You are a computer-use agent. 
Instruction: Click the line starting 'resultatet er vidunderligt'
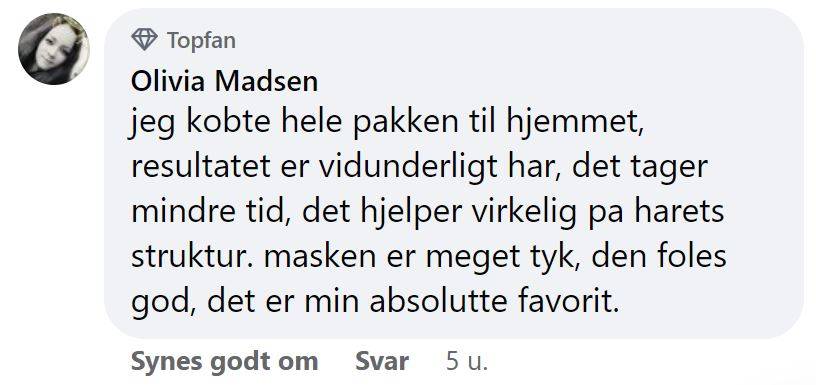point(419,169)
